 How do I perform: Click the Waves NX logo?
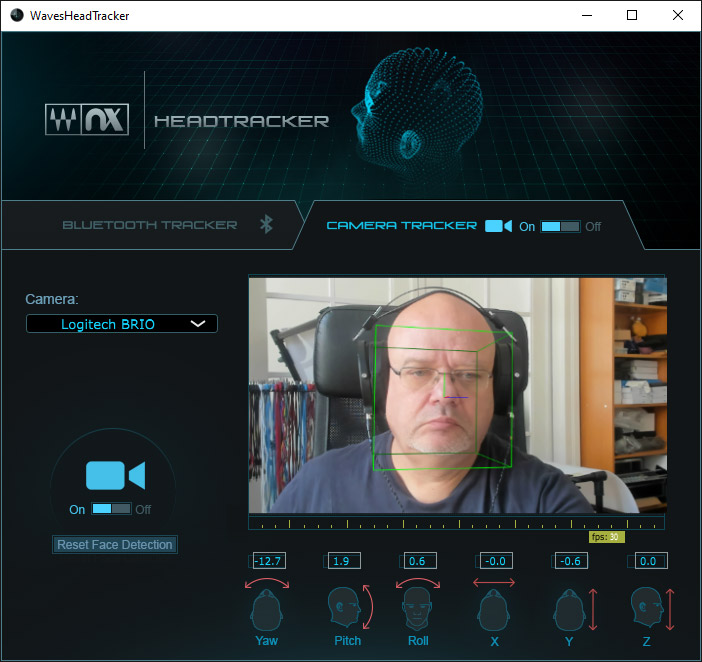(x=88, y=121)
